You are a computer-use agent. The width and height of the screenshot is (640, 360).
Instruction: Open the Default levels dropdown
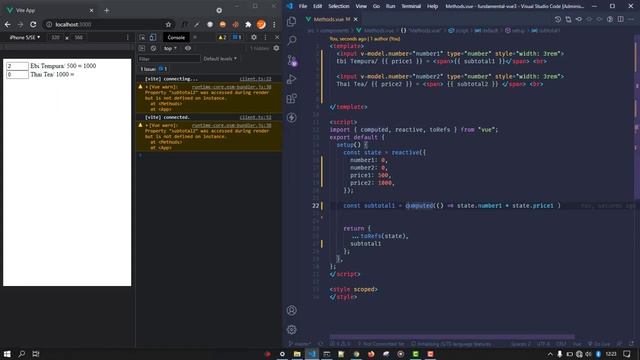point(220,59)
